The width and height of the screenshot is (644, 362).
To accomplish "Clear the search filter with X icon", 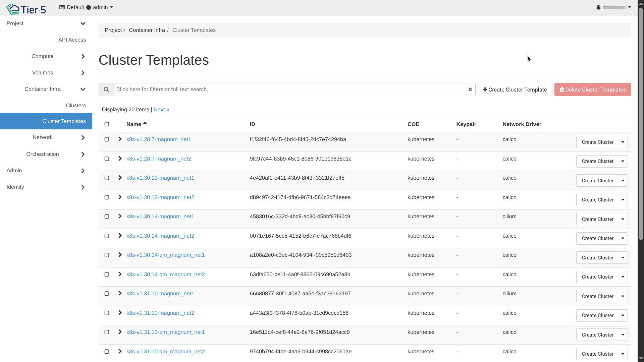I will [470, 89].
